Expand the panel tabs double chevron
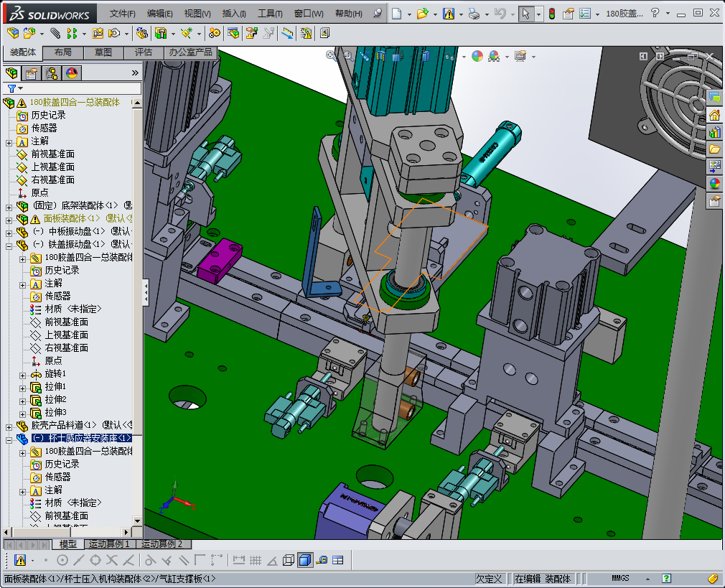Viewport: 725px width, 588px height. [x=135, y=73]
